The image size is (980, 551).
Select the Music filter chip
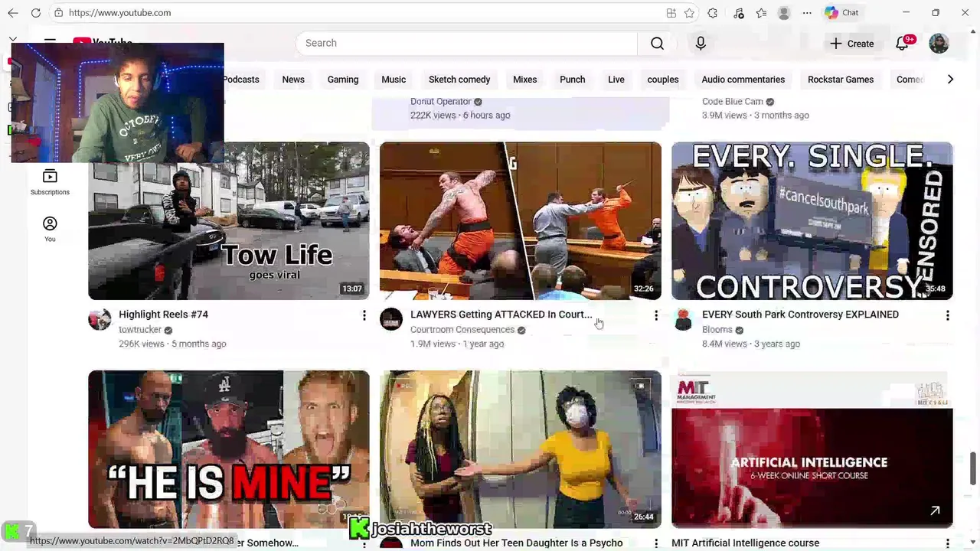click(394, 80)
